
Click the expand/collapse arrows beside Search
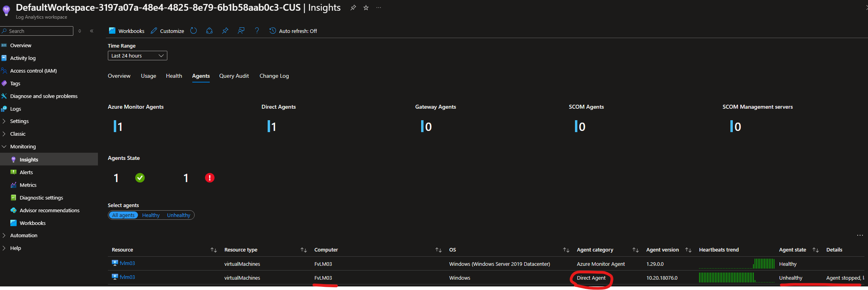coord(80,31)
